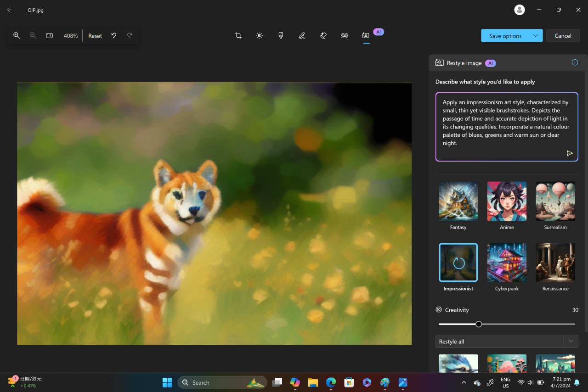Open the Markup pen tool
The width and height of the screenshot is (588, 392).
302,36
